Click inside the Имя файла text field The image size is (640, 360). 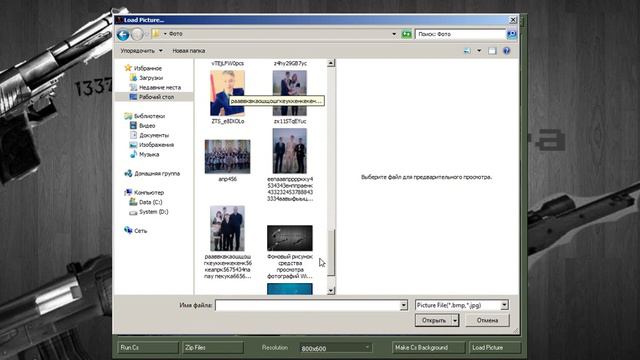pos(307,305)
